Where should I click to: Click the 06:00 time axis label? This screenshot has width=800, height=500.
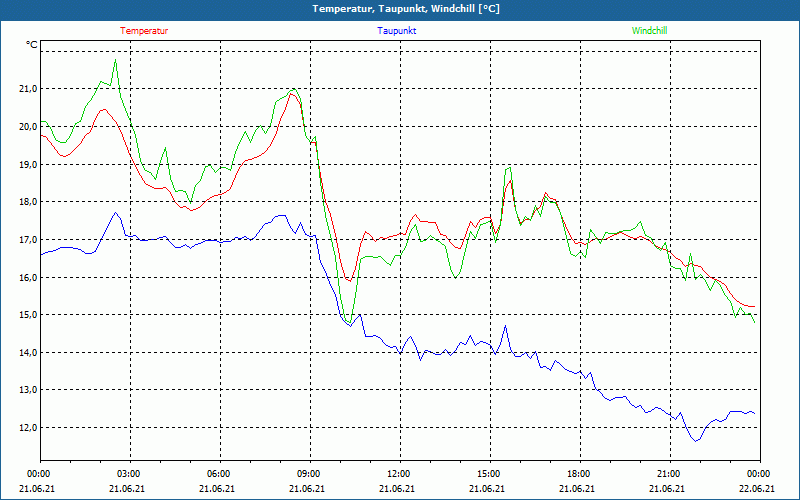coord(220,473)
